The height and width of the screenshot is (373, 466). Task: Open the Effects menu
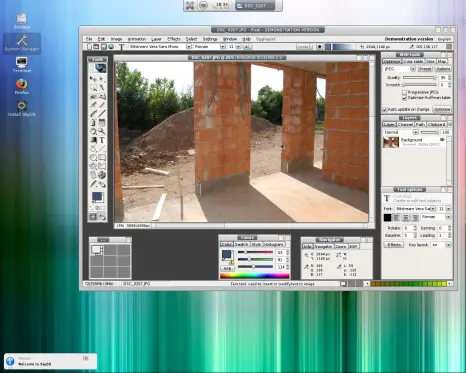[x=174, y=39]
